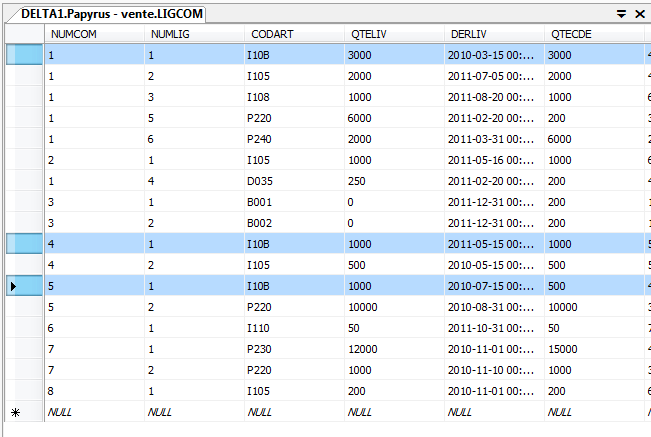Click the NUMLIG column header
Viewport: 651px width, 437px height.
tap(194, 33)
